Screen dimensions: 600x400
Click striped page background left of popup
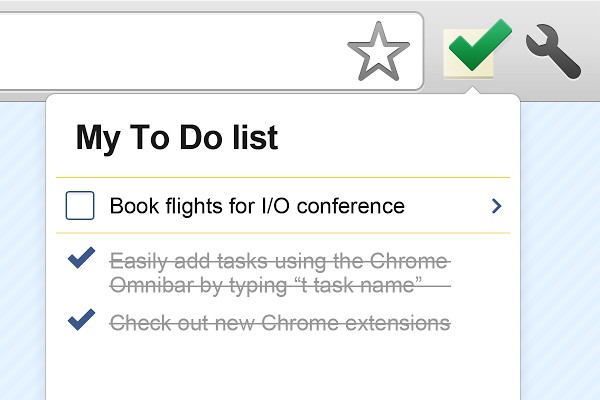22,250
